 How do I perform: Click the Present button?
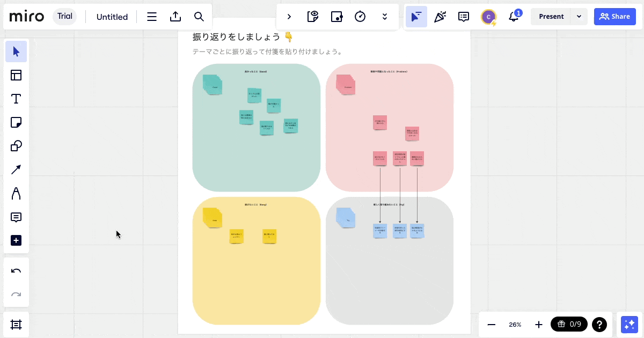[x=551, y=17]
